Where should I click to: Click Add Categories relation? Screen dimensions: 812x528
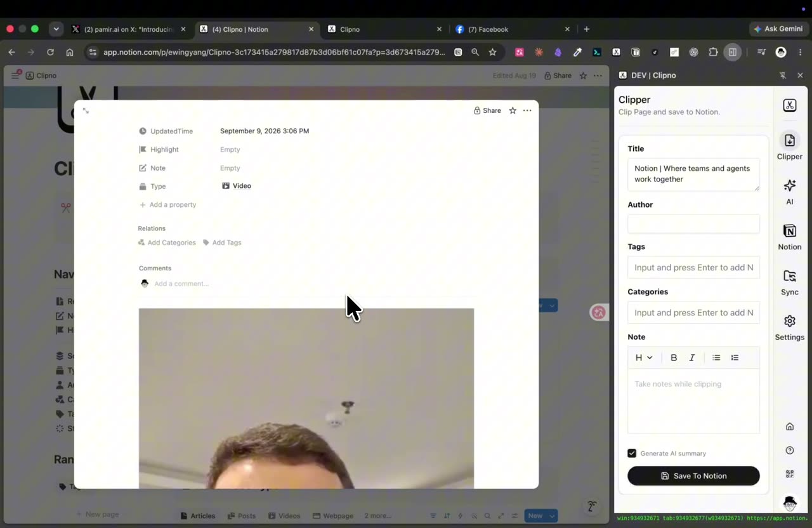[x=167, y=242]
